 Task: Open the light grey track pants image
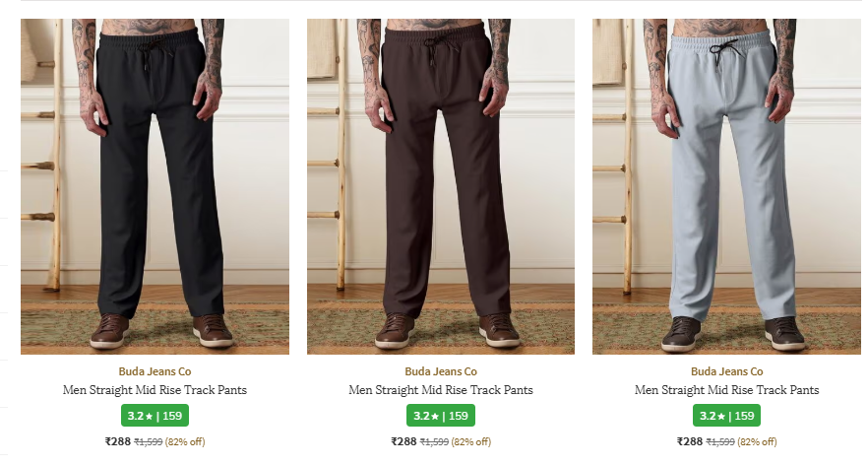pos(726,187)
